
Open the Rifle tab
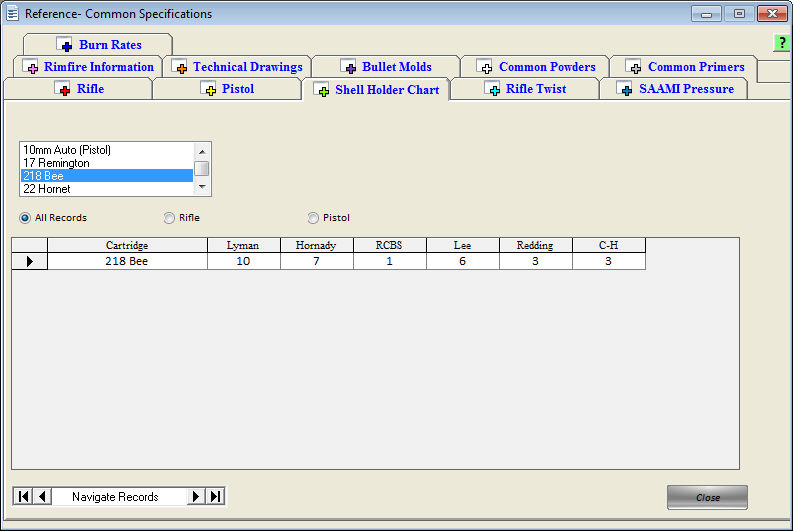(x=78, y=89)
